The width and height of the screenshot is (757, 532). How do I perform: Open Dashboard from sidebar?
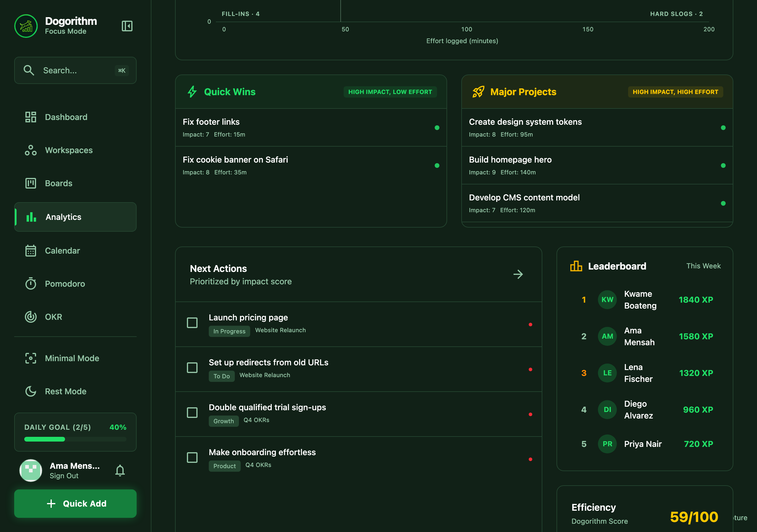point(75,117)
